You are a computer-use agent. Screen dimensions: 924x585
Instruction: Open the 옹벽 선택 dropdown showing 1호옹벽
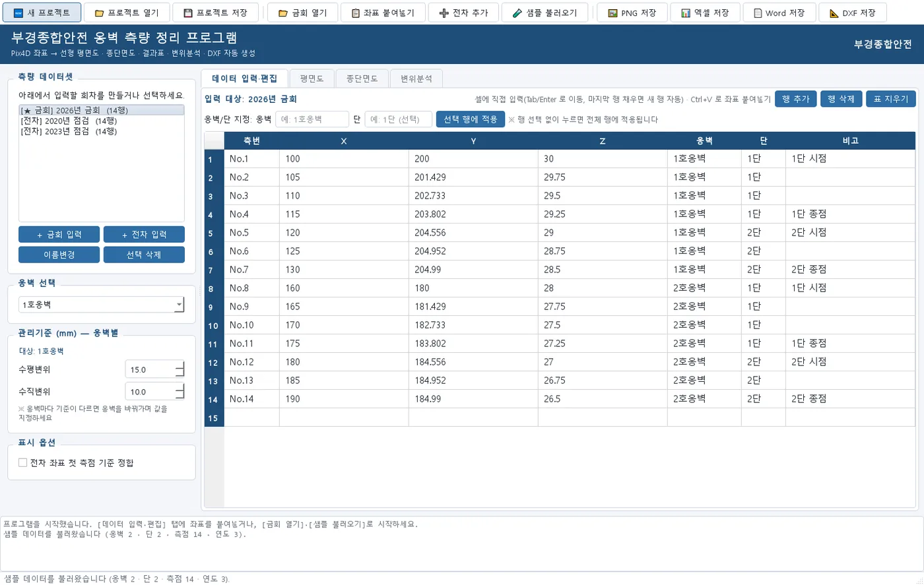point(102,305)
